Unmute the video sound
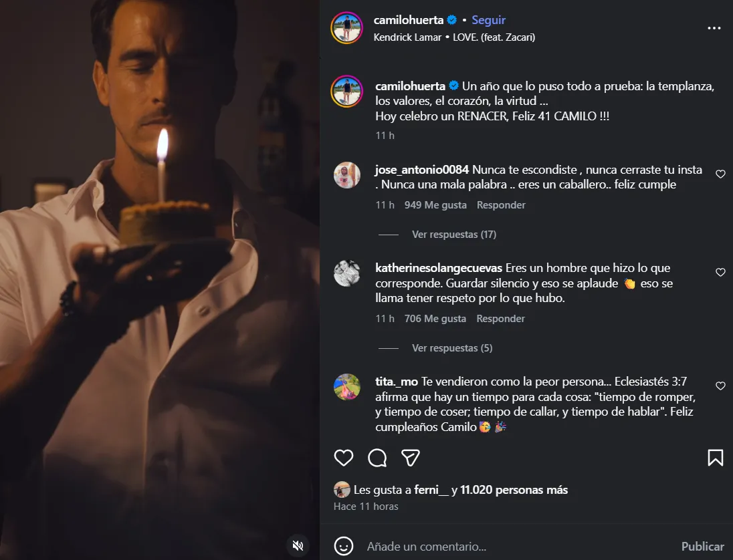733x560 pixels. point(299,545)
